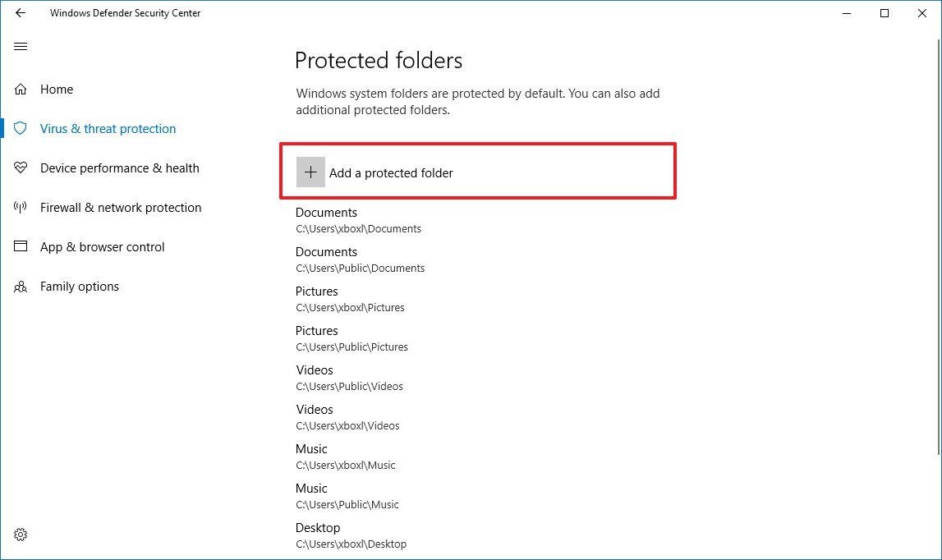Open Family options via the people icon
This screenshot has height=560, width=942.
pyautogui.click(x=20, y=286)
